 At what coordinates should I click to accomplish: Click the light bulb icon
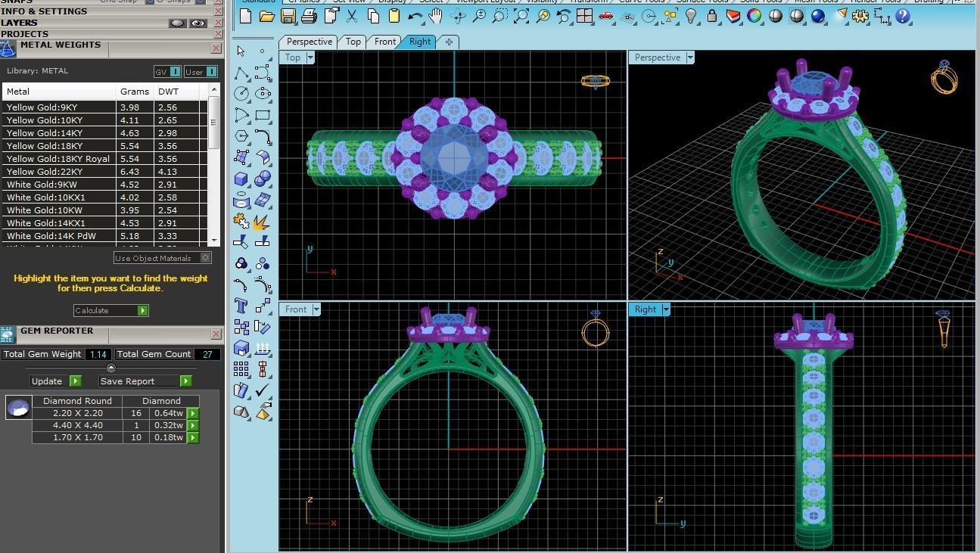click(x=690, y=16)
